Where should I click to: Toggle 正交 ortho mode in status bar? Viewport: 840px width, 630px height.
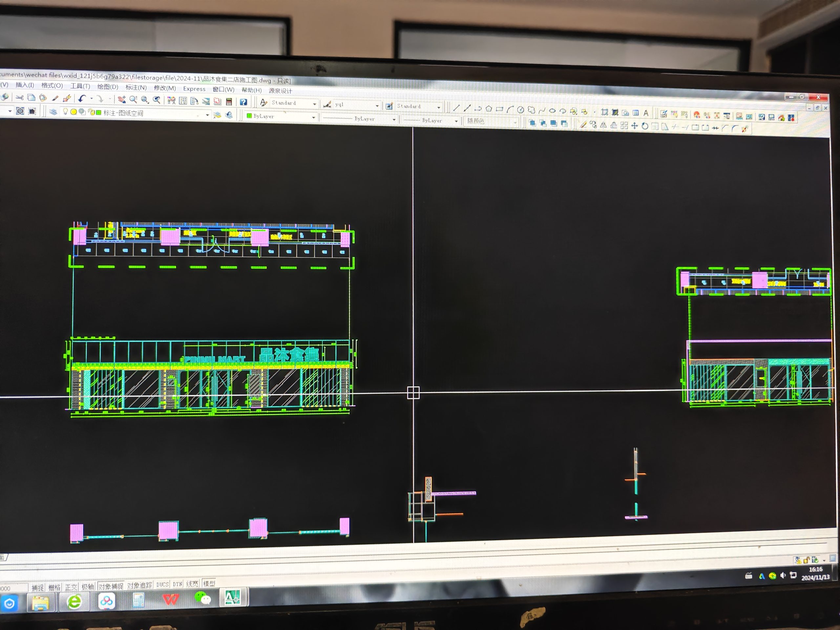71,587
